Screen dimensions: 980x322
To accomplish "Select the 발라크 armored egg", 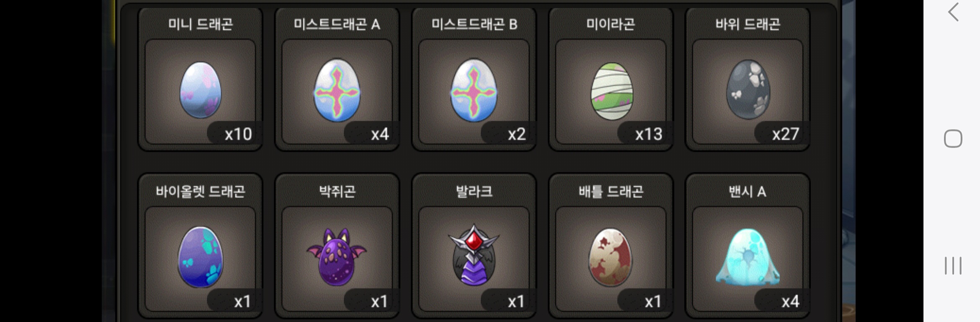I will 474,255.
